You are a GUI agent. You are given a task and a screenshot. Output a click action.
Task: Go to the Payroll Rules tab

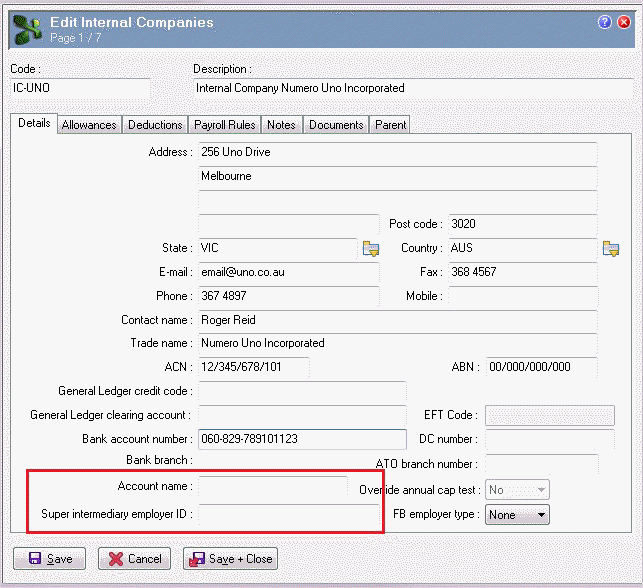(224, 125)
